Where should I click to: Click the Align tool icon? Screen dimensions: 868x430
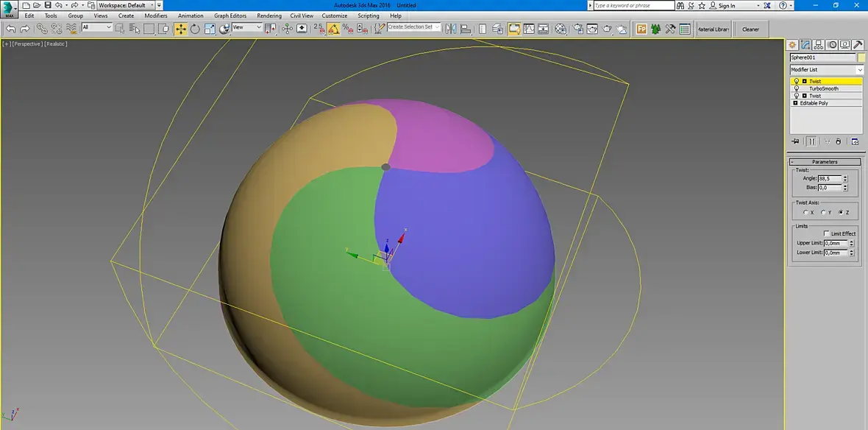466,29
